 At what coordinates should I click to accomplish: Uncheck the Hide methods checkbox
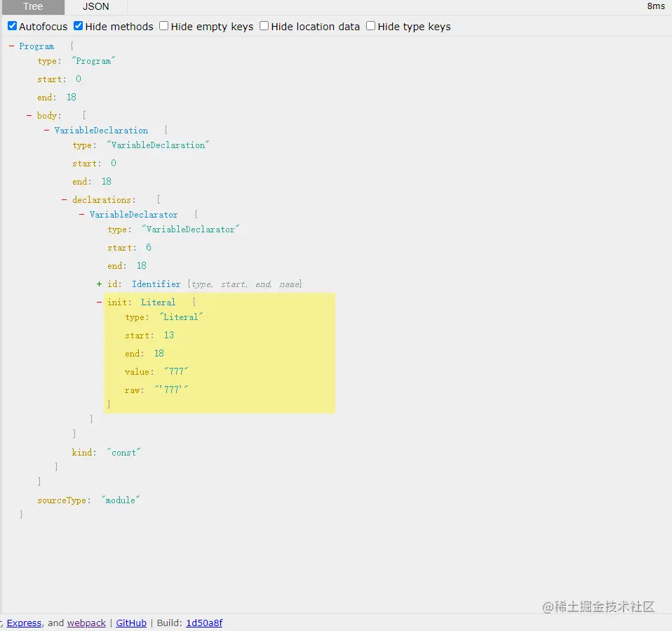point(78,26)
